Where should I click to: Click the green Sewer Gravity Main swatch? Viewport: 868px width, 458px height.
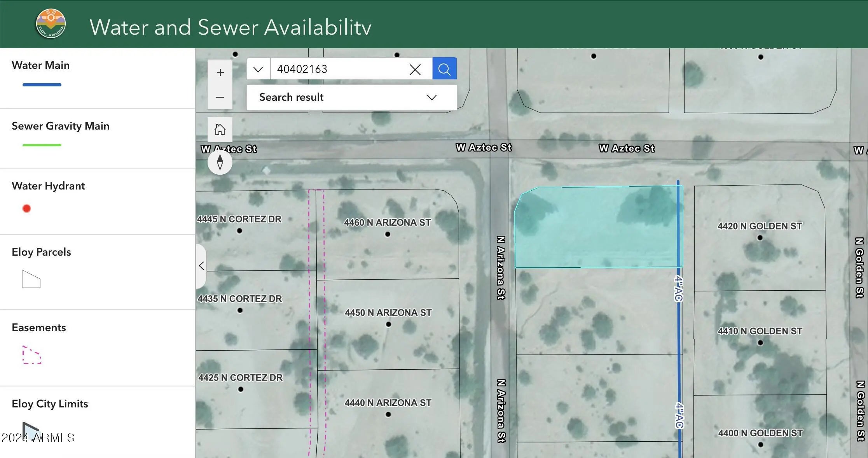[42, 145]
